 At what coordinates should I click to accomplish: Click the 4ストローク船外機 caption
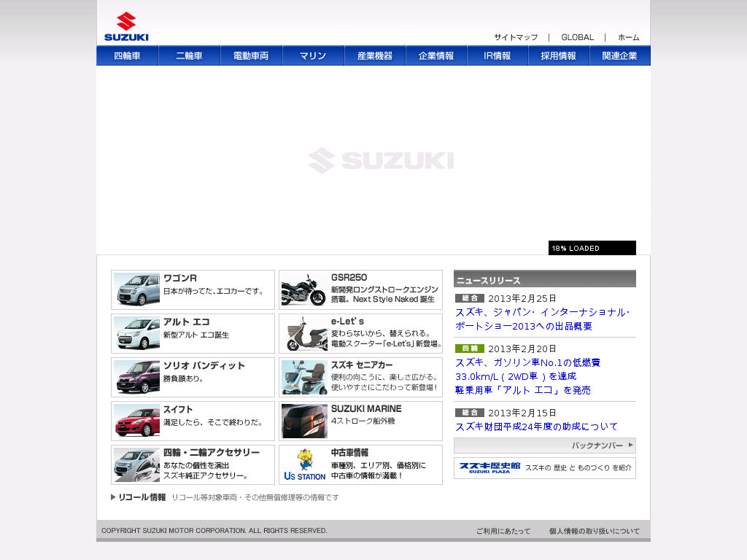pyautogui.click(x=363, y=421)
